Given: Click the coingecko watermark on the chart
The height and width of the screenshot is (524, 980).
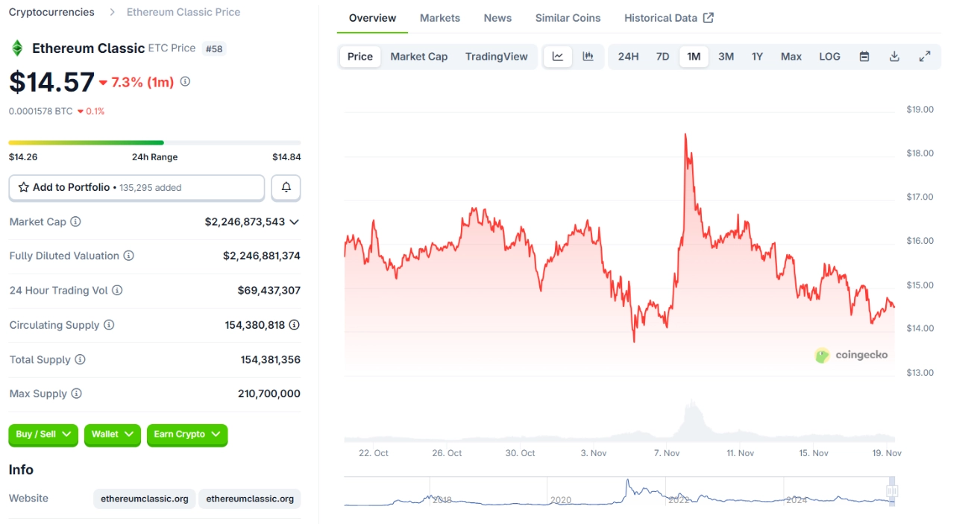Looking at the screenshot, I should [852, 356].
